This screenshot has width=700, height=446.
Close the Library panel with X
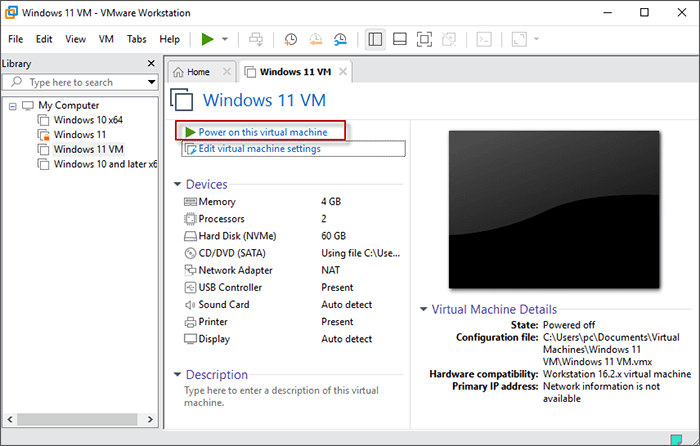[x=152, y=63]
